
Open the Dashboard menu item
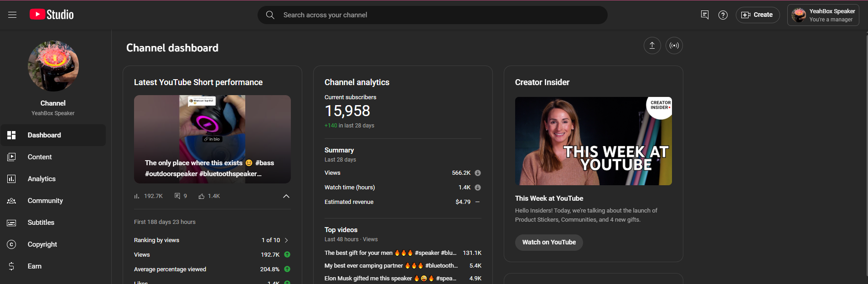point(53,135)
